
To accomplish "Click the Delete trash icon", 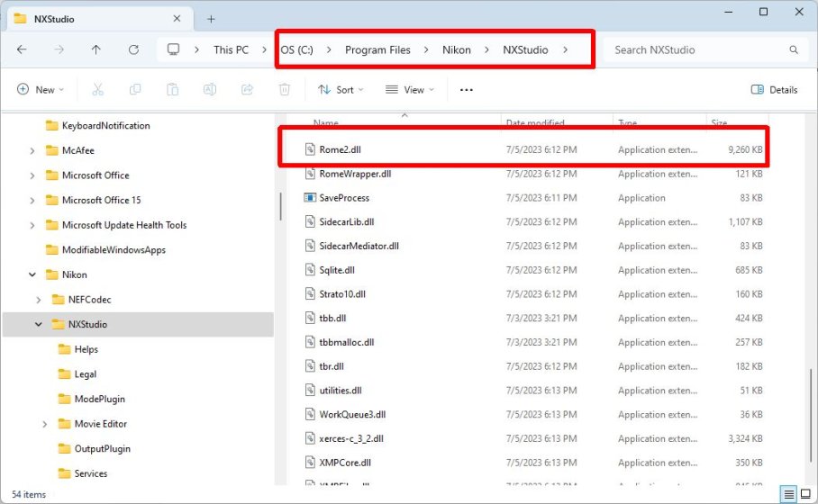I will (284, 90).
